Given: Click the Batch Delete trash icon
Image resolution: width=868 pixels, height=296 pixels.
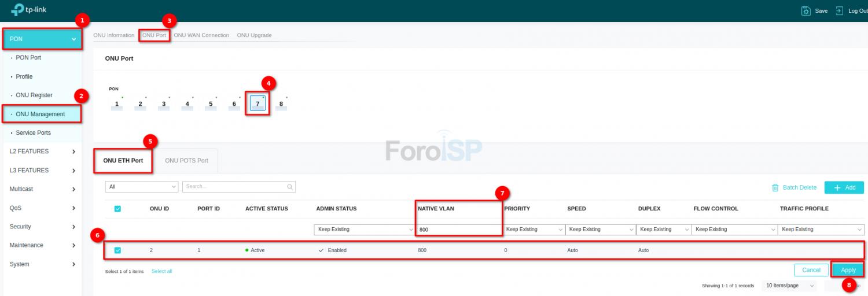Looking at the screenshot, I should point(775,188).
